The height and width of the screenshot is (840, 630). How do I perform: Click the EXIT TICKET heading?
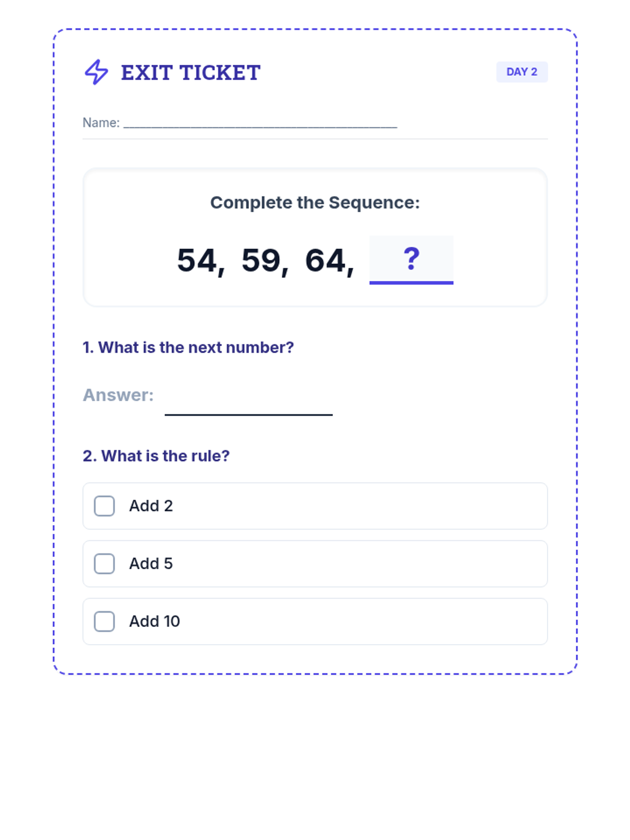point(191,72)
